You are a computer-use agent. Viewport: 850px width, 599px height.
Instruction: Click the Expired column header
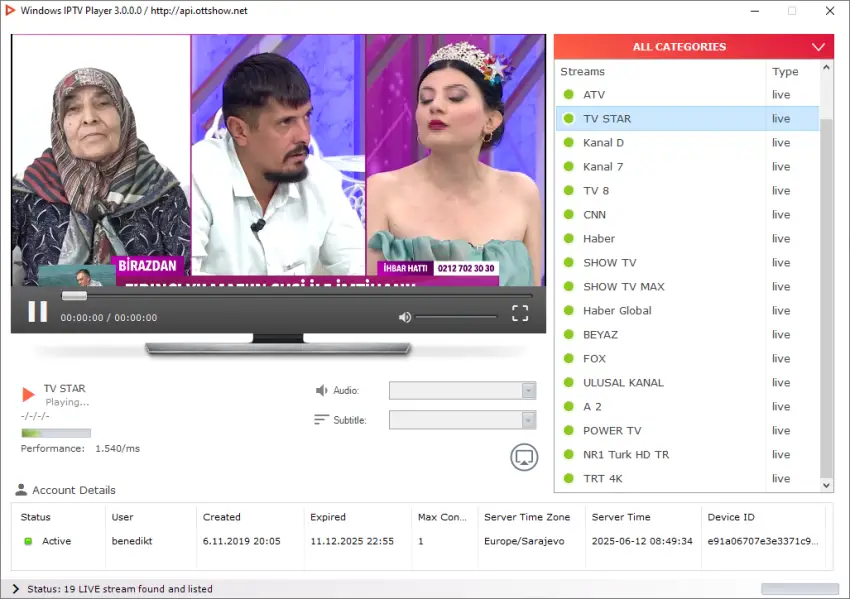tap(327, 517)
